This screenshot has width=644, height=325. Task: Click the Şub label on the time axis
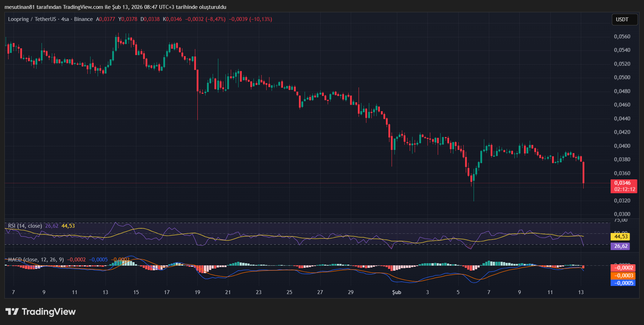[x=397, y=292]
